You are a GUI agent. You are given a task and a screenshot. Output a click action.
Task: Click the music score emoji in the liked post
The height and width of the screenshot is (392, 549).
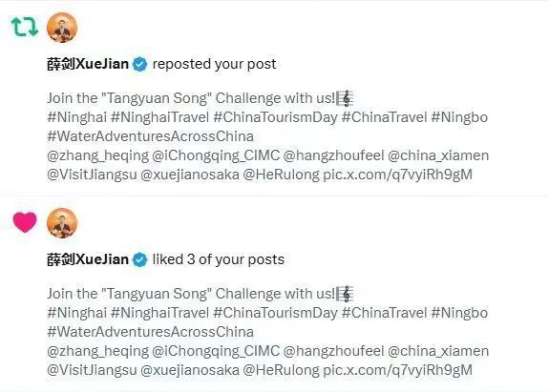(x=345, y=294)
